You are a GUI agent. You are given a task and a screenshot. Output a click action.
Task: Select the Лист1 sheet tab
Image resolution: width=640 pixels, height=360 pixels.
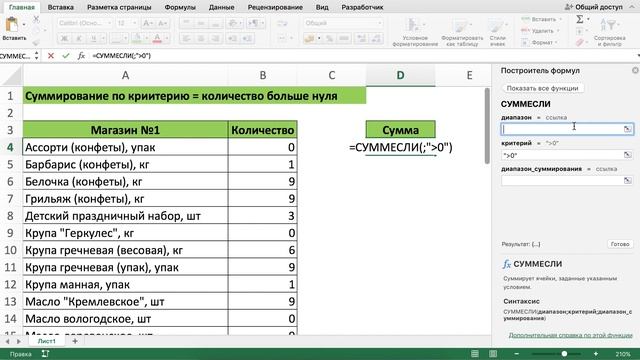click(47, 341)
